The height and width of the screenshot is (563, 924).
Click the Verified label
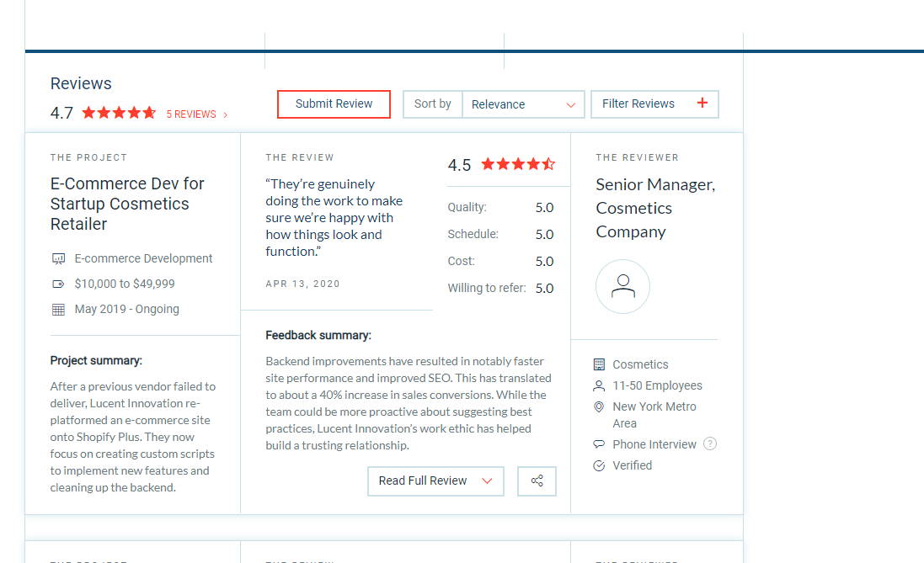click(633, 466)
